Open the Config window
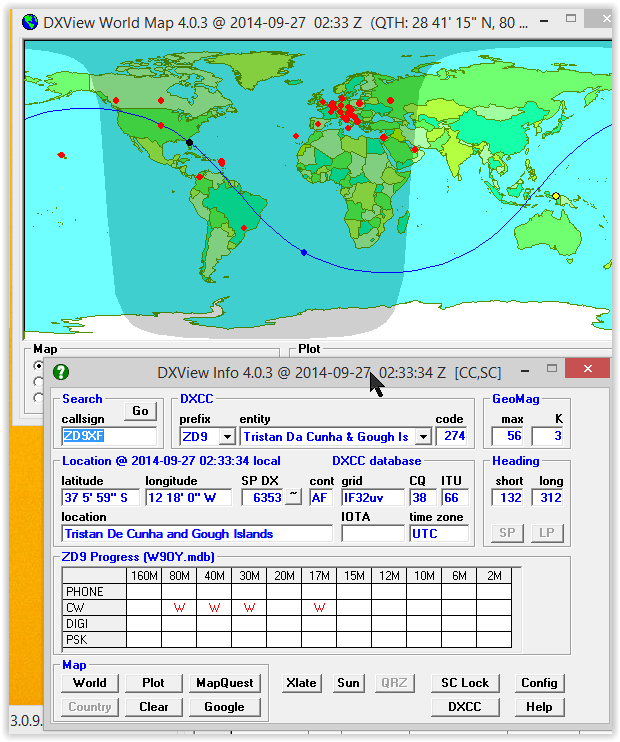Screen dimensions: 620x742 (540, 683)
